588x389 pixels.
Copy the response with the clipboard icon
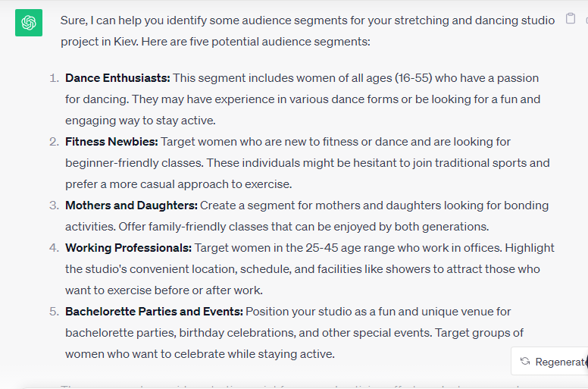(x=571, y=18)
